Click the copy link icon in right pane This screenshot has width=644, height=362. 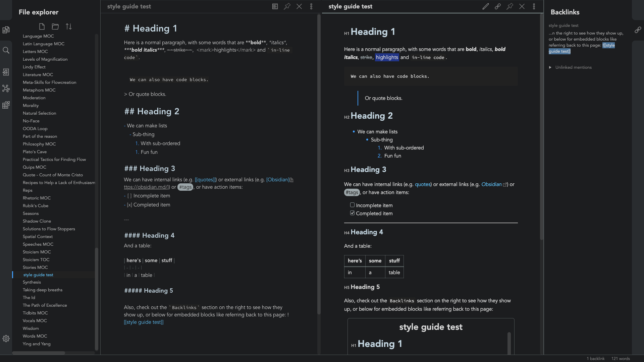[497, 6]
